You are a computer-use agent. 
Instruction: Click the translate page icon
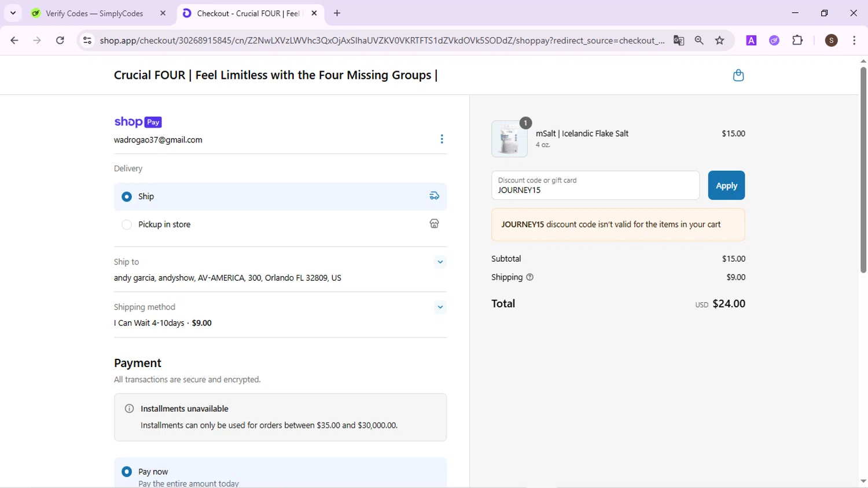coord(679,41)
